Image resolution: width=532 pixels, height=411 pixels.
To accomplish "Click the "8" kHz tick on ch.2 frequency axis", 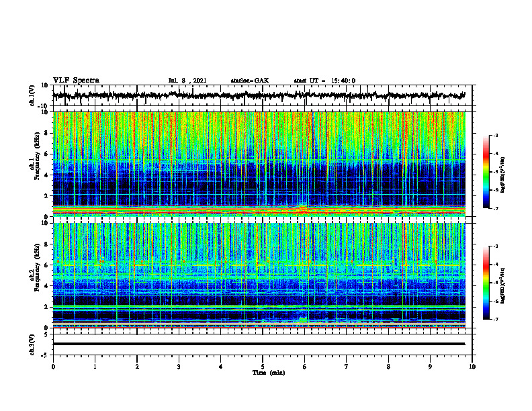I will (x=47, y=244).
